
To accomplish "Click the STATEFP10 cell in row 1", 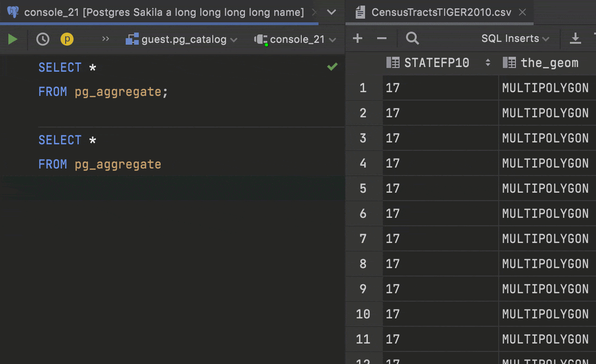I will [440, 88].
